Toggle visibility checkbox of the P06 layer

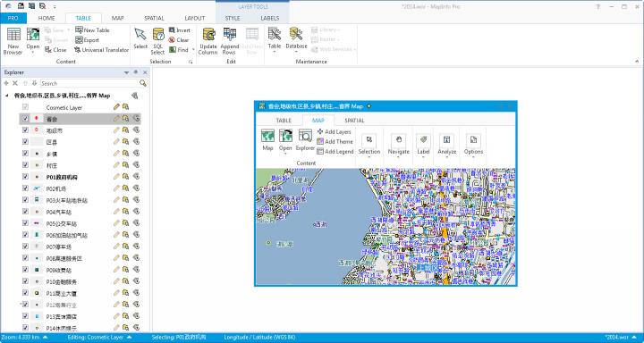coord(25,235)
